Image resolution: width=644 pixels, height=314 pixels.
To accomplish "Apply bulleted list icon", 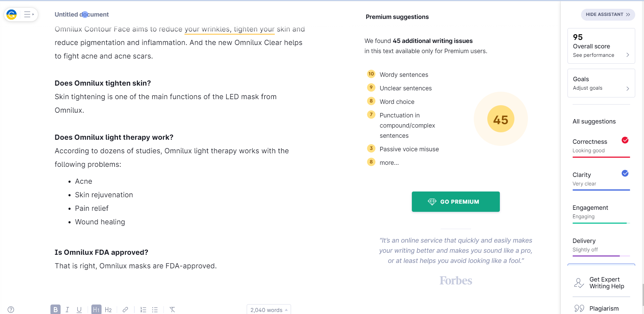I will point(155,310).
